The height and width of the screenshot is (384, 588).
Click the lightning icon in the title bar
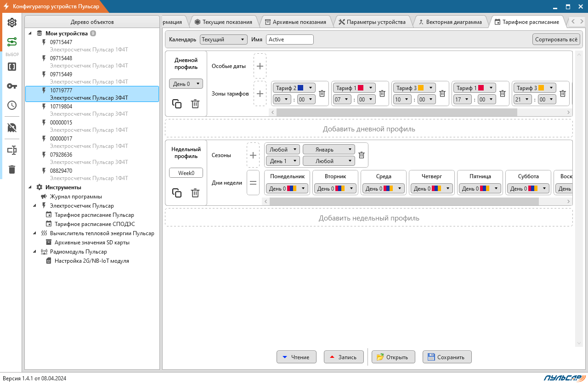[6, 6]
